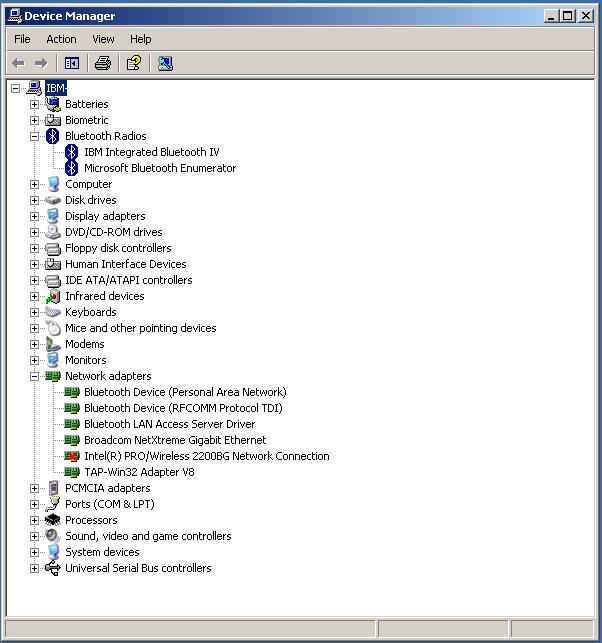
Task: Select the Universal Serial Bus controllers icon
Action: click(x=53, y=568)
